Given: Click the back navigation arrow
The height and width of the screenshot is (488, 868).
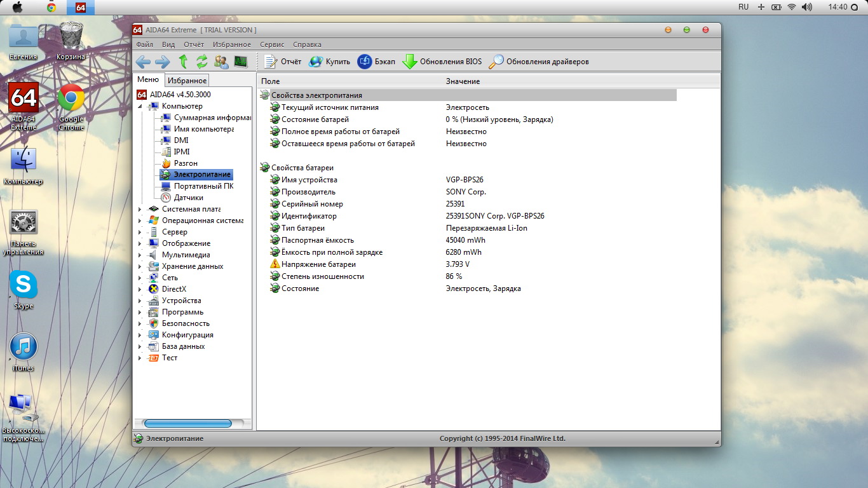Looking at the screenshot, I should pos(143,62).
